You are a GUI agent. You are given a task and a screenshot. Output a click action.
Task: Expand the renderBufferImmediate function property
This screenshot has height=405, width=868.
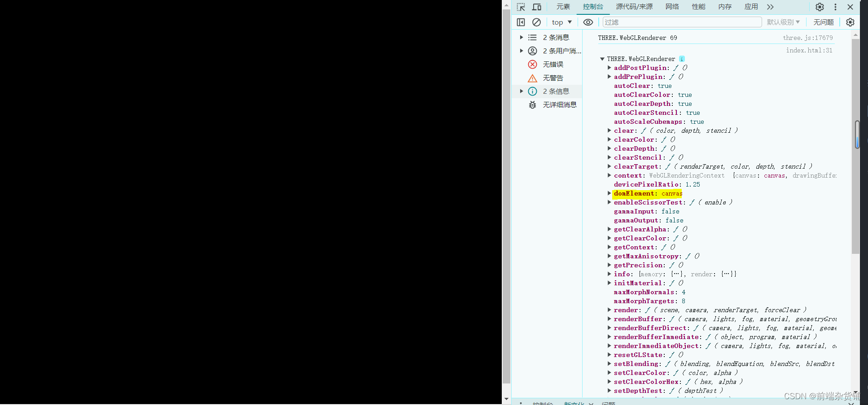[609, 337]
